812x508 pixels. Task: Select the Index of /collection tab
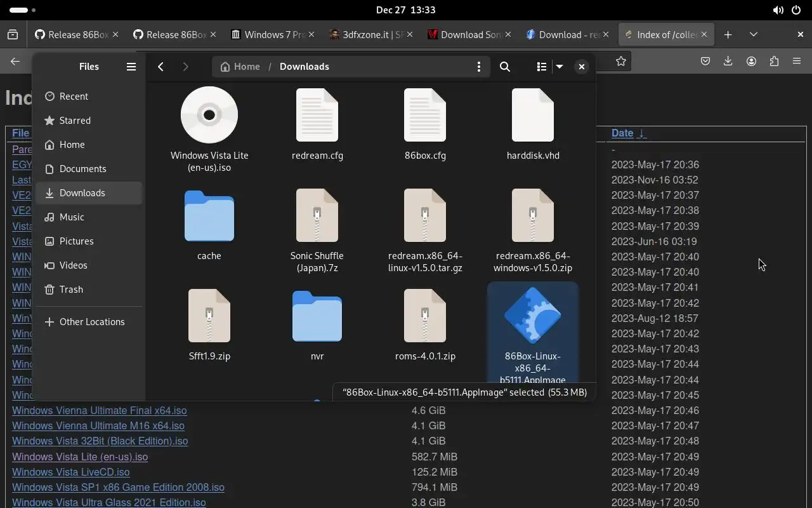tap(666, 35)
